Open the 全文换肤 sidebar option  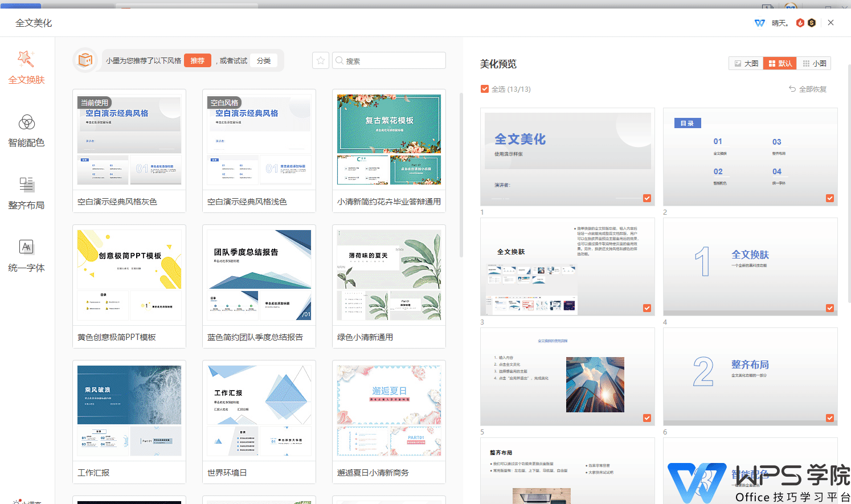coord(26,68)
